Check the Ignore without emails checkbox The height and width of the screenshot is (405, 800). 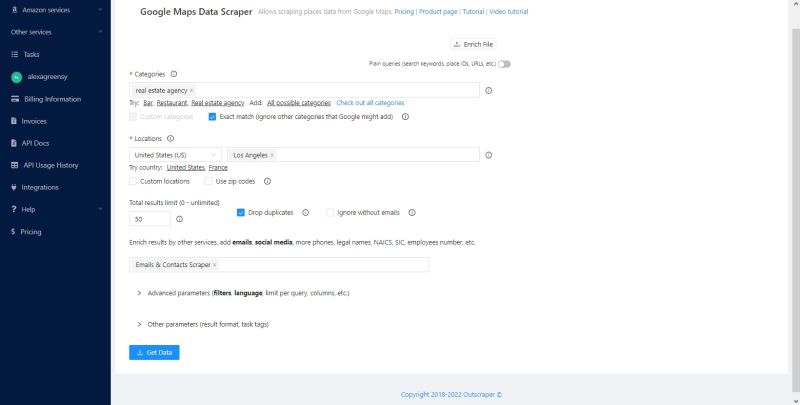click(x=330, y=213)
